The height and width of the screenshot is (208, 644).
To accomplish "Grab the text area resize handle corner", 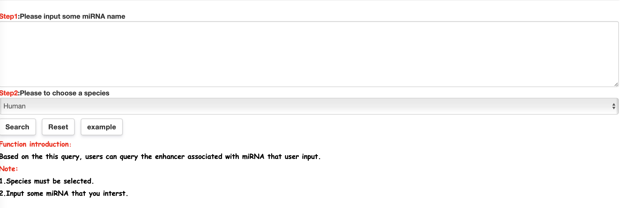I will coord(616,84).
